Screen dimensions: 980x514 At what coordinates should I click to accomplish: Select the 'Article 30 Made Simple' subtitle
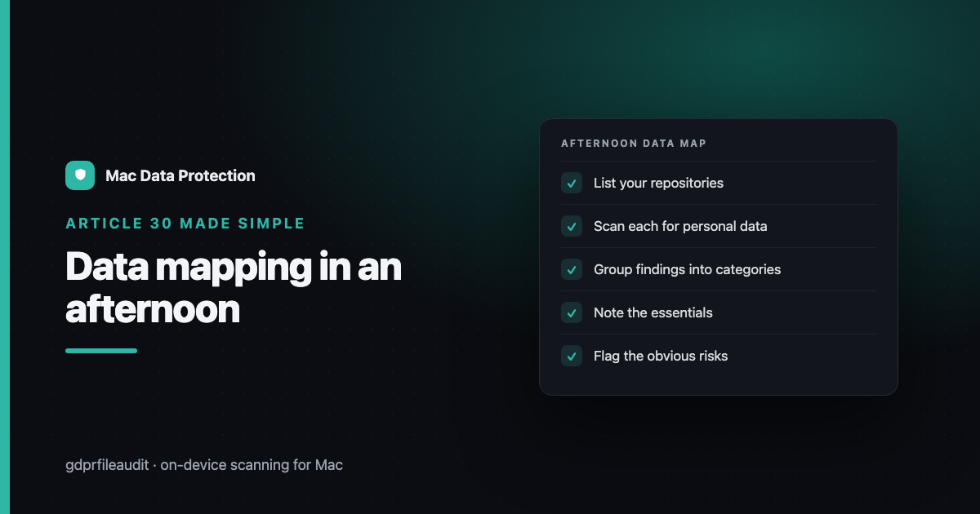(185, 224)
